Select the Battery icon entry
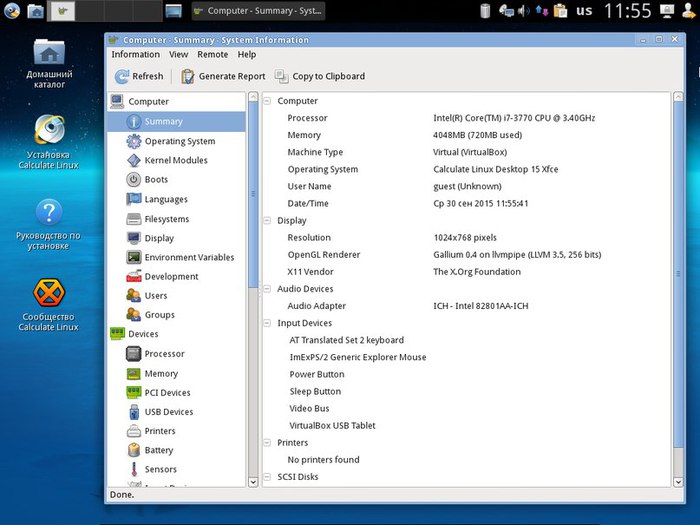Image resolution: width=700 pixels, height=525 pixels. (x=133, y=450)
